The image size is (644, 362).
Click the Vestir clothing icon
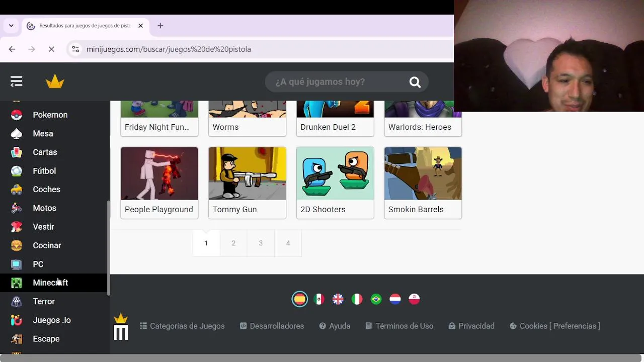(x=17, y=227)
